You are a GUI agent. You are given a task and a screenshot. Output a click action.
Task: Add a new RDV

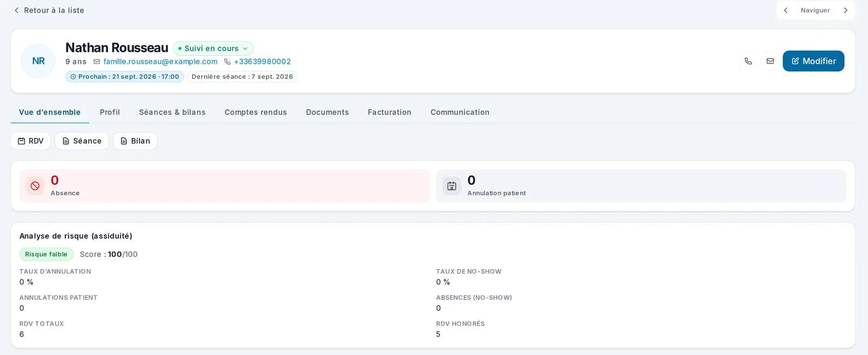pyautogui.click(x=30, y=141)
